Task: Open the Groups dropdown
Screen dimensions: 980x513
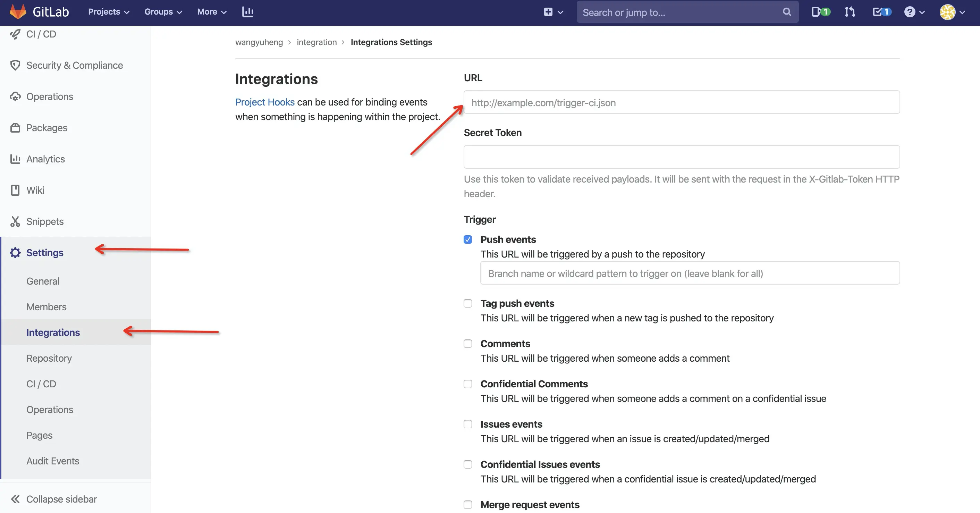Action: pyautogui.click(x=163, y=12)
